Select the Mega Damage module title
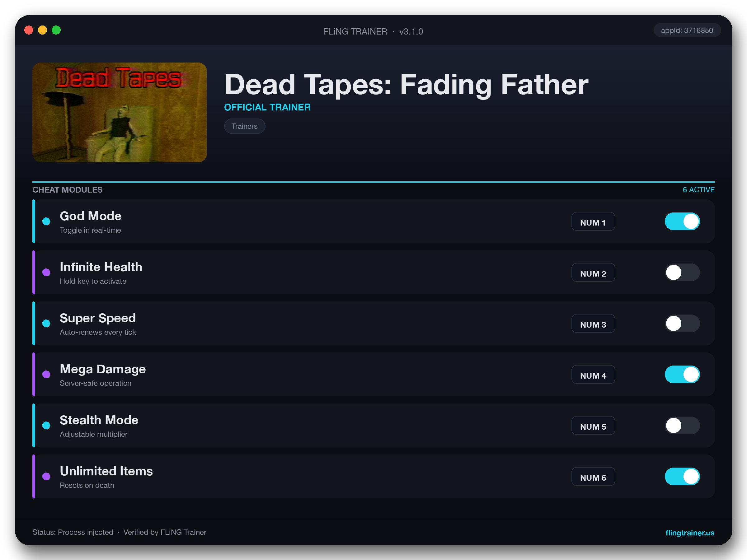Screen dimensions: 747x560 tap(103, 369)
